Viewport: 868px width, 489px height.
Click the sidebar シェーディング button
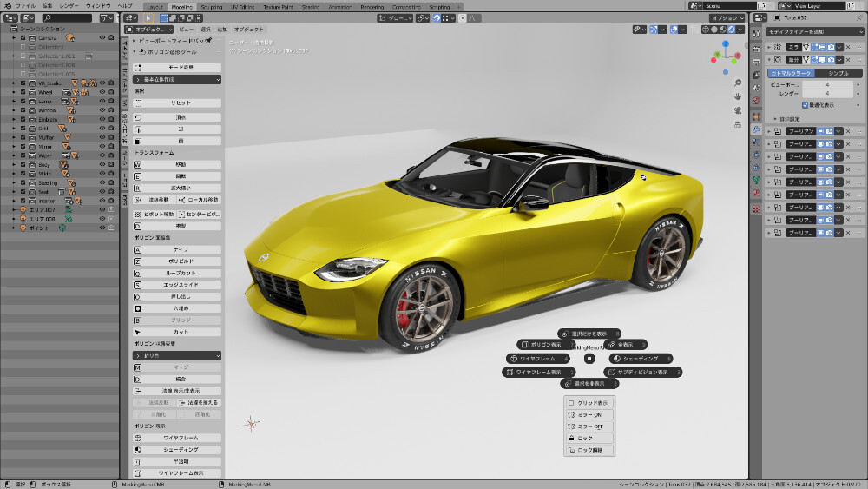coord(177,450)
